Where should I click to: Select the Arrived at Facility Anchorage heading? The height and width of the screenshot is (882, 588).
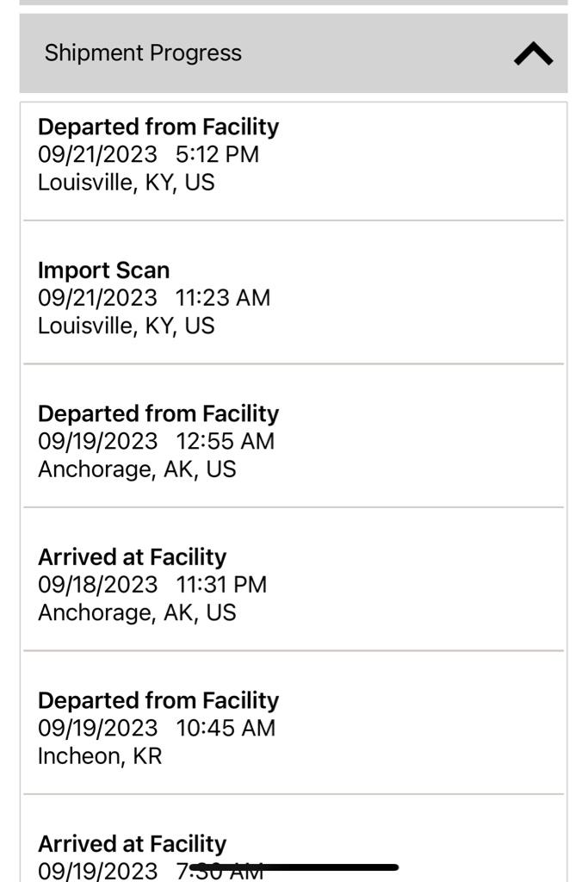(x=132, y=557)
